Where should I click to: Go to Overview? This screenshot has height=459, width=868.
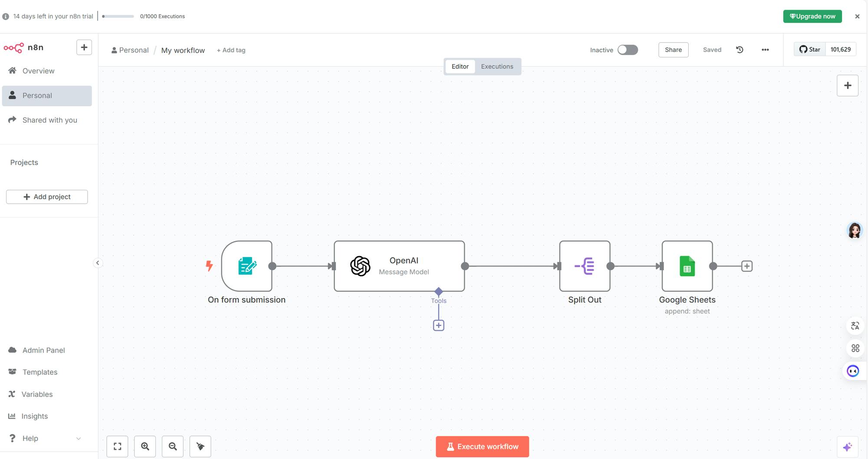click(x=47, y=71)
